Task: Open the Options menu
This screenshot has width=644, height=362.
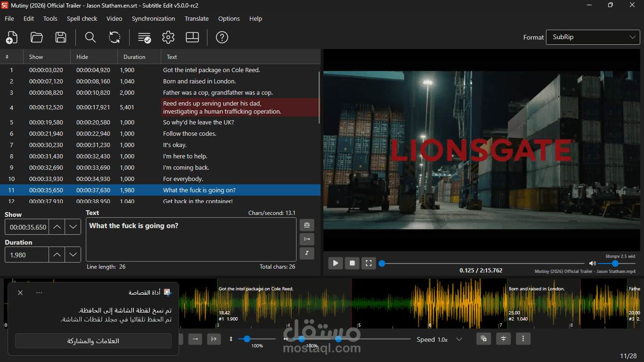Action: (x=229, y=19)
